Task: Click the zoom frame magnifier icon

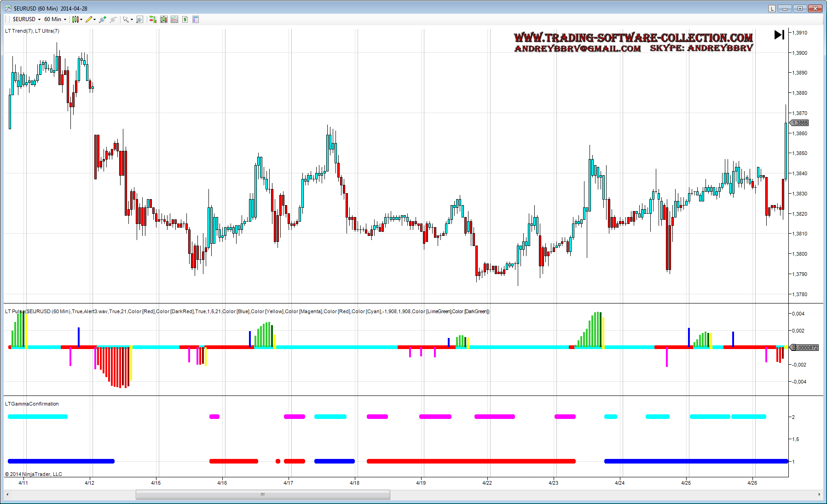Action: click(x=139, y=19)
